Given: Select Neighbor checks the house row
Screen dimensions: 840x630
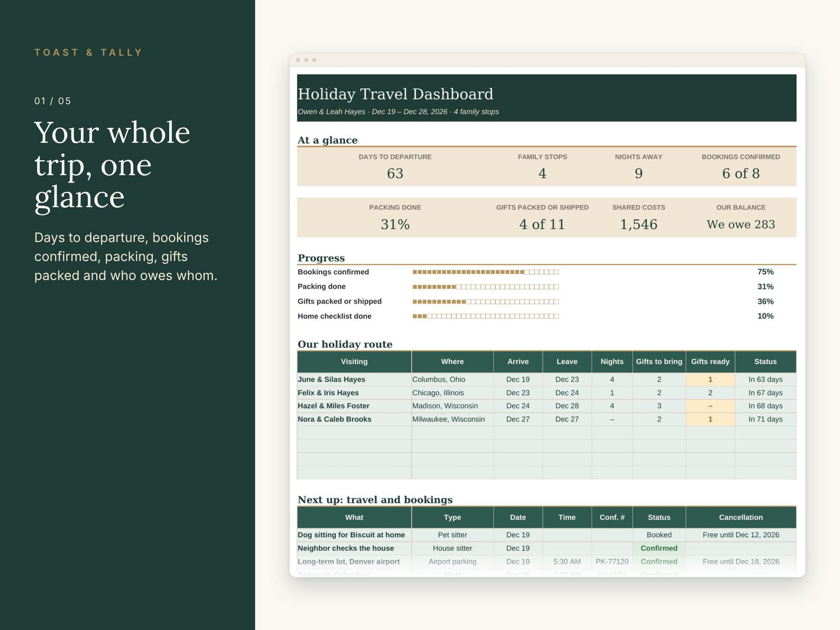Looking at the screenshot, I should (547, 548).
